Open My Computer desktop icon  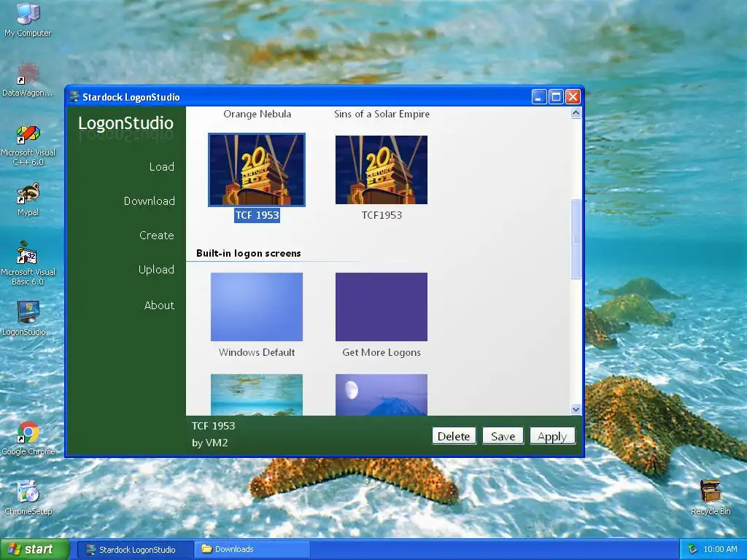pos(28,20)
